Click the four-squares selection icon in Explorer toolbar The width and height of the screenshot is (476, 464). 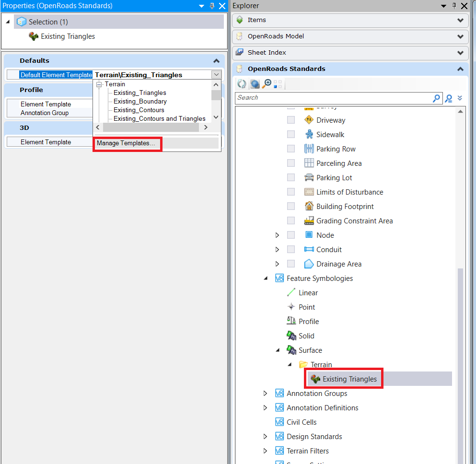278,84
